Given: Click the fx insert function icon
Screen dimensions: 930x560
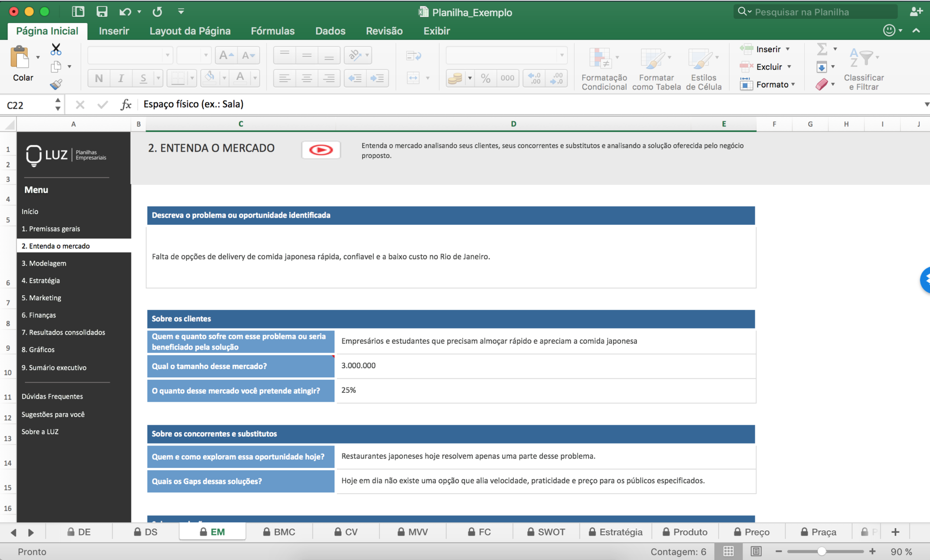Looking at the screenshot, I should [125, 104].
